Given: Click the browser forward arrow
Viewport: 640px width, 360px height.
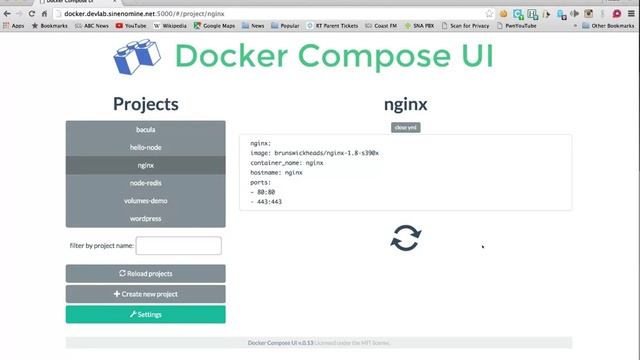Looking at the screenshot, I should (19, 13).
